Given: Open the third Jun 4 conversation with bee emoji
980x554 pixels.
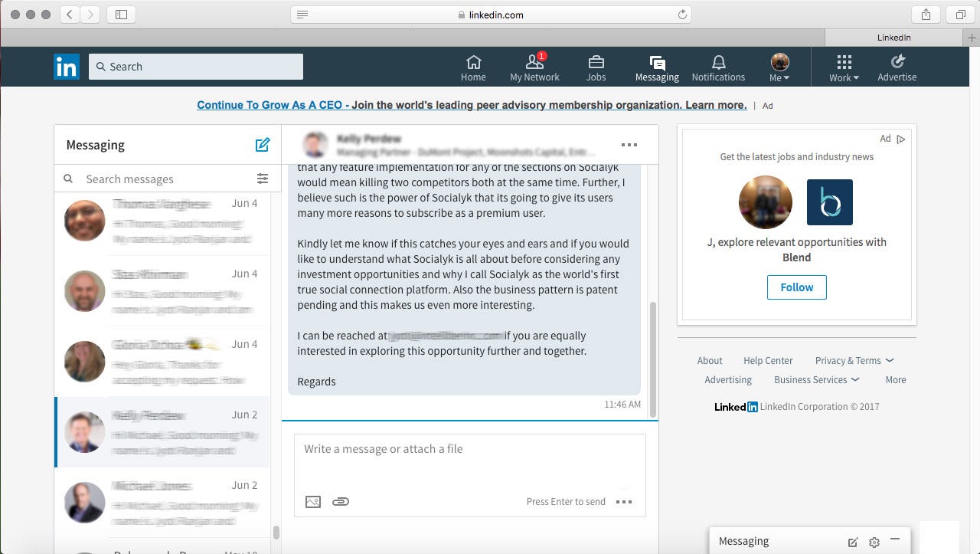Looking at the screenshot, I should (162, 361).
